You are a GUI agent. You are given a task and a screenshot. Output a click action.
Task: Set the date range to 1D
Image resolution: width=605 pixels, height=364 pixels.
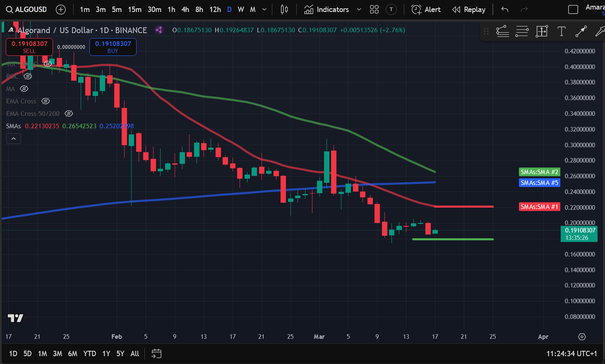click(13, 354)
